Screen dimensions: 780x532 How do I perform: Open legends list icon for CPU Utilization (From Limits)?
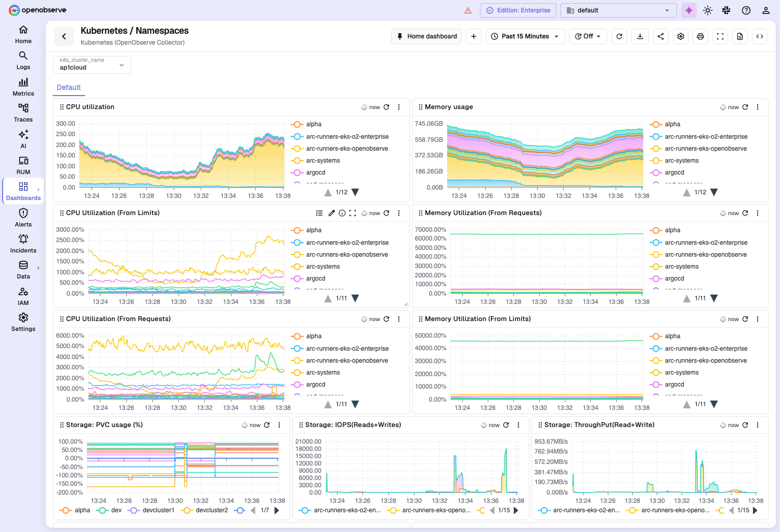click(x=319, y=213)
